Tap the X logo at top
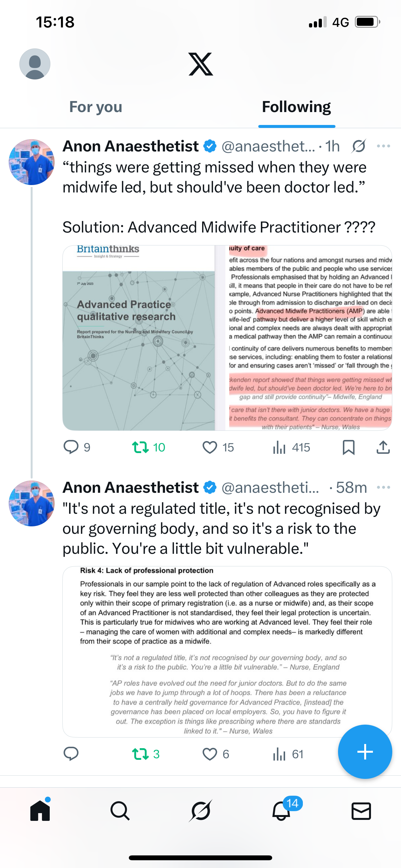Image resolution: width=401 pixels, height=868 pixels. pyautogui.click(x=200, y=64)
